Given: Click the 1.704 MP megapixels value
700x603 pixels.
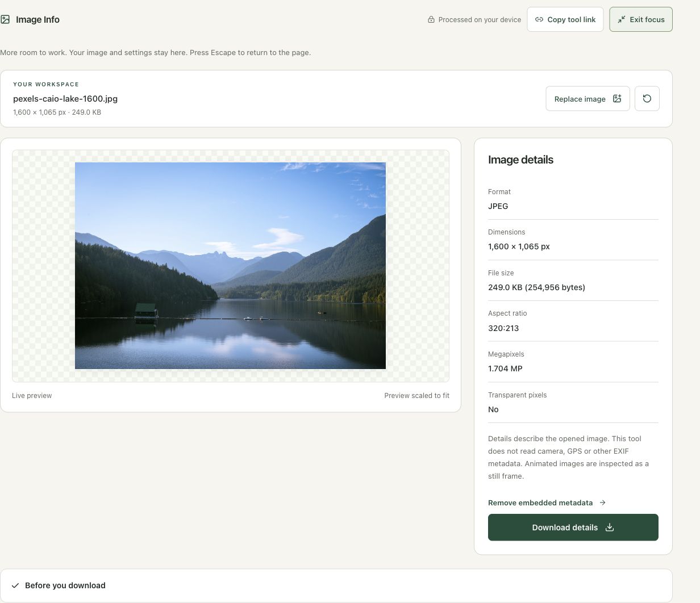Looking at the screenshot, I should click(x=505, y=368).
